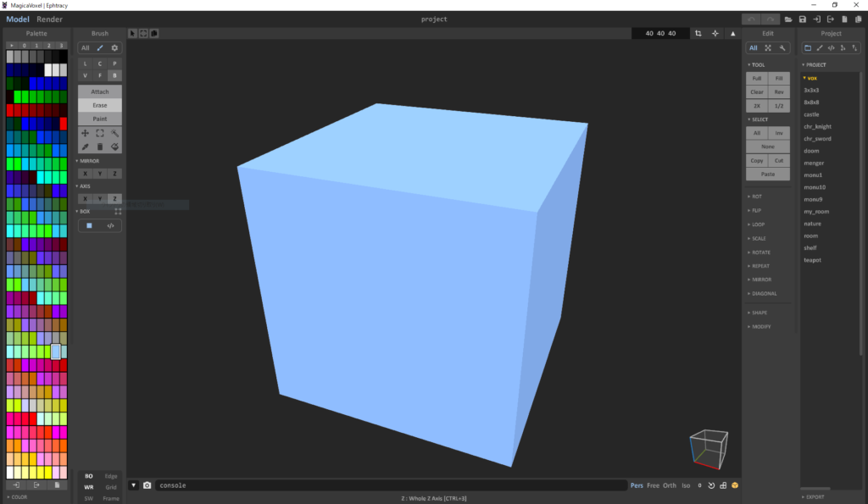The height and width of the screenshot is (504, 868).
Task: Toggle mirror on the X axis
Action: pos(85,174)
